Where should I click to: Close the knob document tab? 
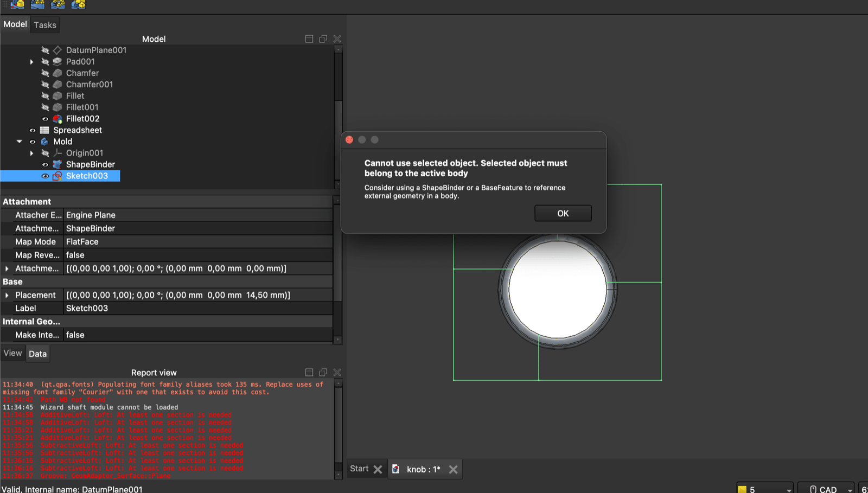(454, 469)
